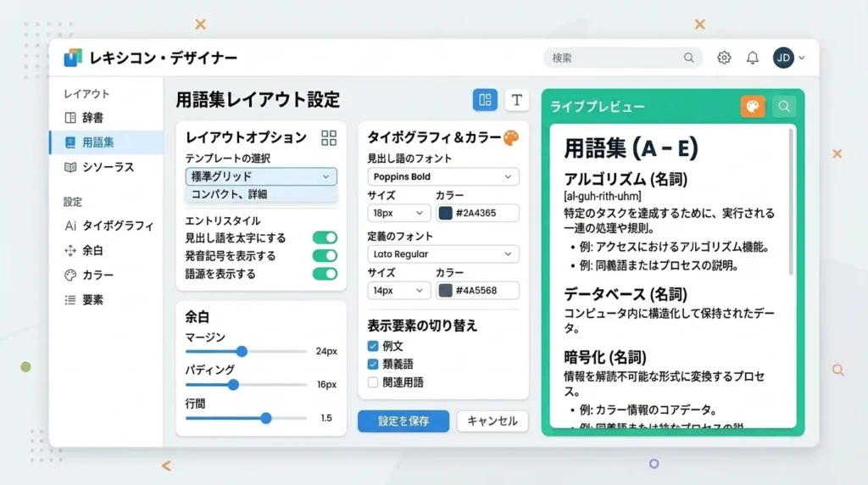Viewport: 868px width, 485px height.
Task: Open the Lato Regular font dropdown
Action: tap(442, 254)
